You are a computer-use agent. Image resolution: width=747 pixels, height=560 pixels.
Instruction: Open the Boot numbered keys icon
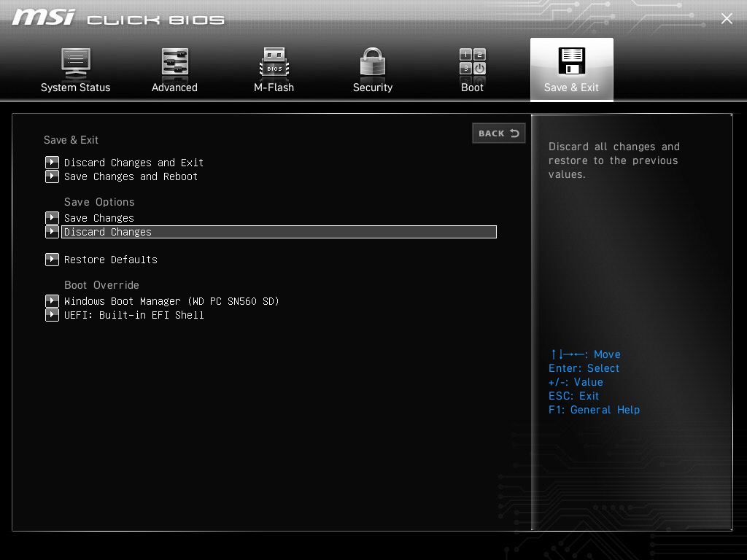(473, 62)
